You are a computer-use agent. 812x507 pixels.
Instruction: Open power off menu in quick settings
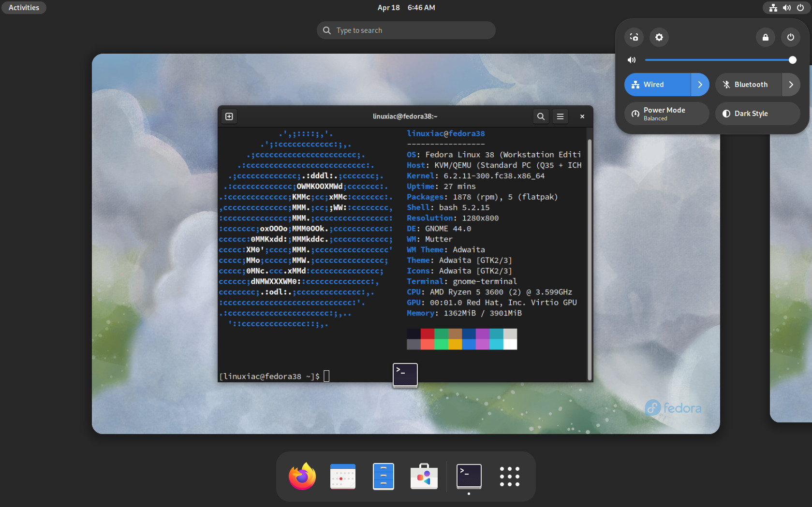tap(791, 37)
